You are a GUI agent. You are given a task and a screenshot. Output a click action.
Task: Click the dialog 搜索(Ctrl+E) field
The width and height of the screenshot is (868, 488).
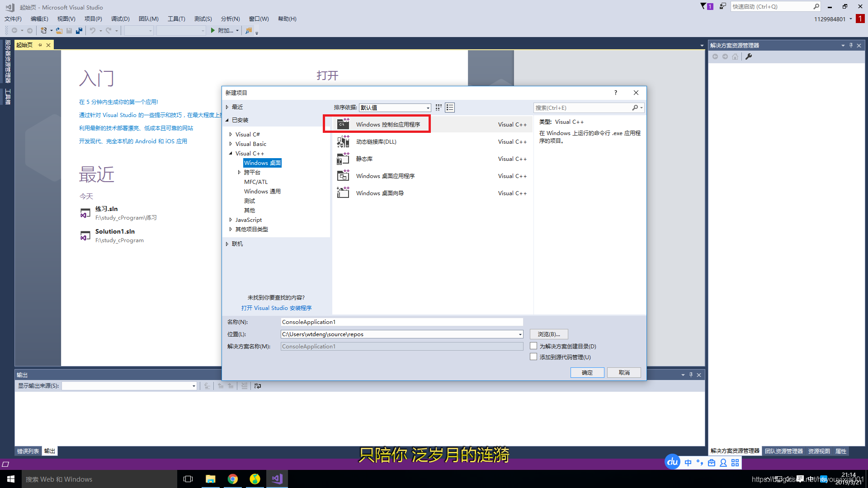point(583,108)
